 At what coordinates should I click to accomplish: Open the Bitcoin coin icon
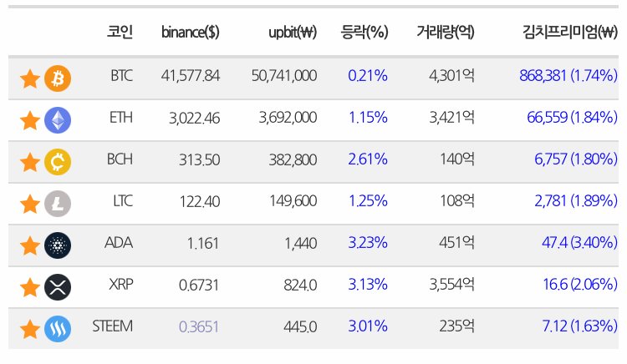click(x=58, y=78)
